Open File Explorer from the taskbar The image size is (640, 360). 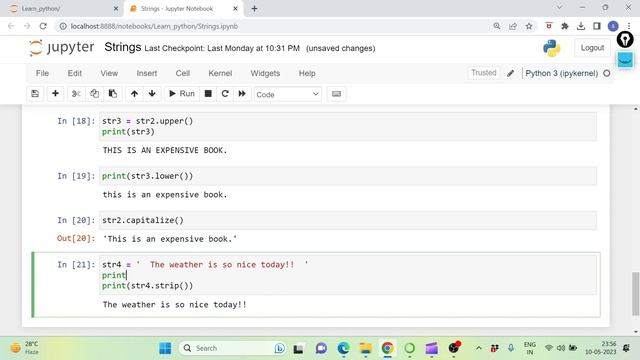pos(365,348)
